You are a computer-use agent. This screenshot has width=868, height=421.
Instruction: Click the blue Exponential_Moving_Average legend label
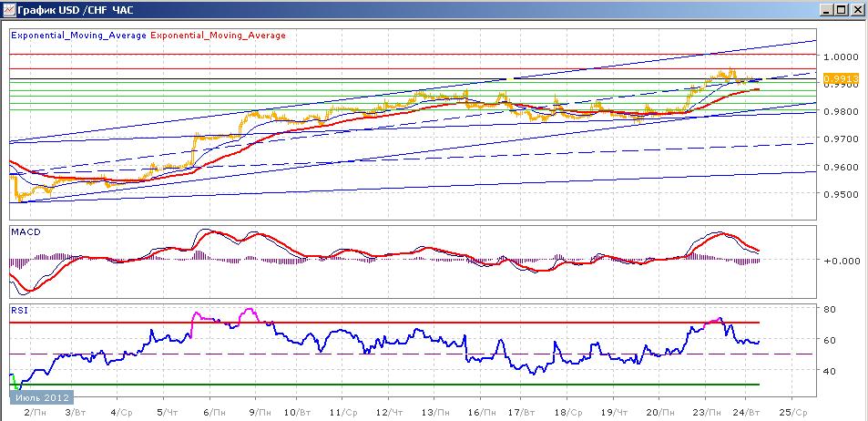[78, 36]
